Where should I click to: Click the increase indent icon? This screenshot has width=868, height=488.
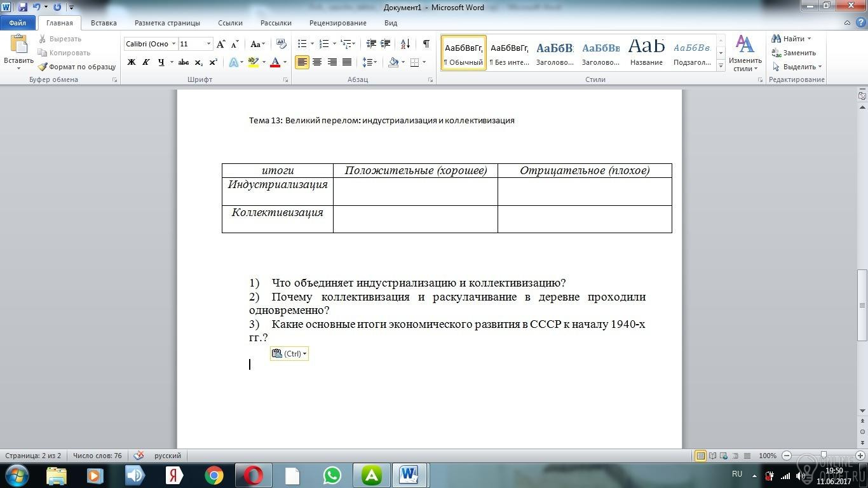pyautogui.click(x=386, y=44)
